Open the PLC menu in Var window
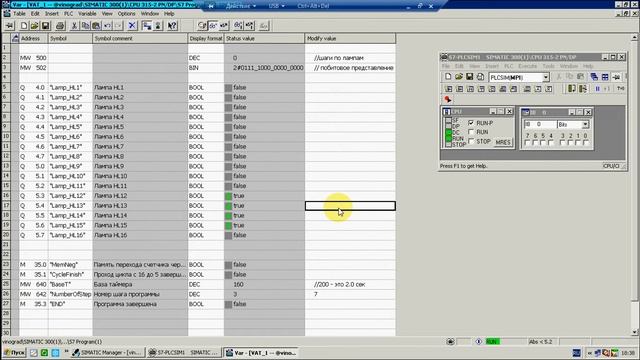640x360 pixels. tap(69, 13)
